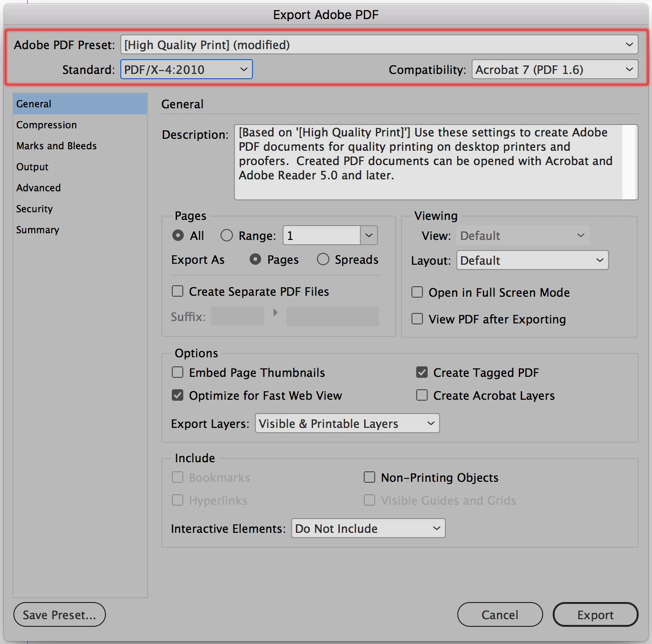This screenshot has height=644, width=652.
Task: Open the Compatibility Acrobat 7 dropdown
Action: point(555,70)
